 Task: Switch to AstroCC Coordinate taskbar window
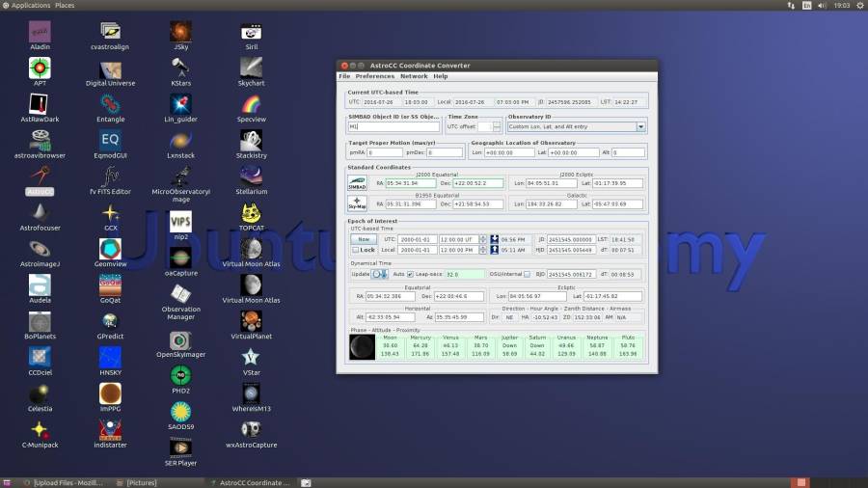coord(251,483)
